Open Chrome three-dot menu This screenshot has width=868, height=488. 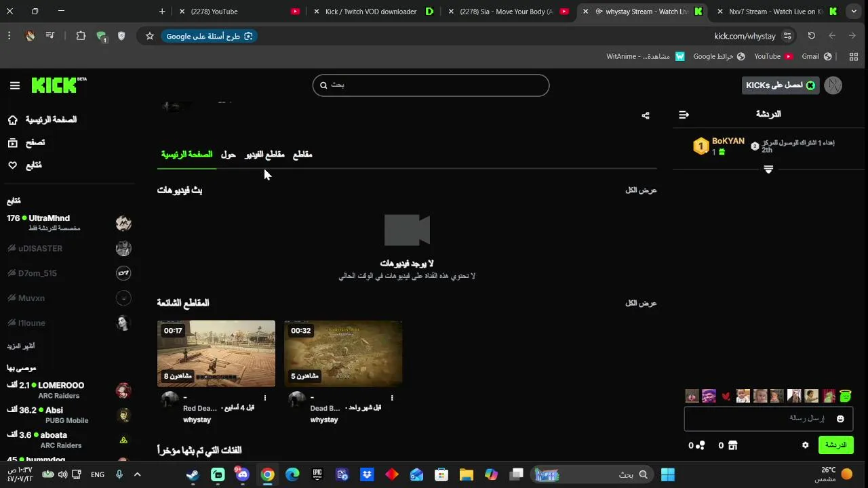(9, 36)
